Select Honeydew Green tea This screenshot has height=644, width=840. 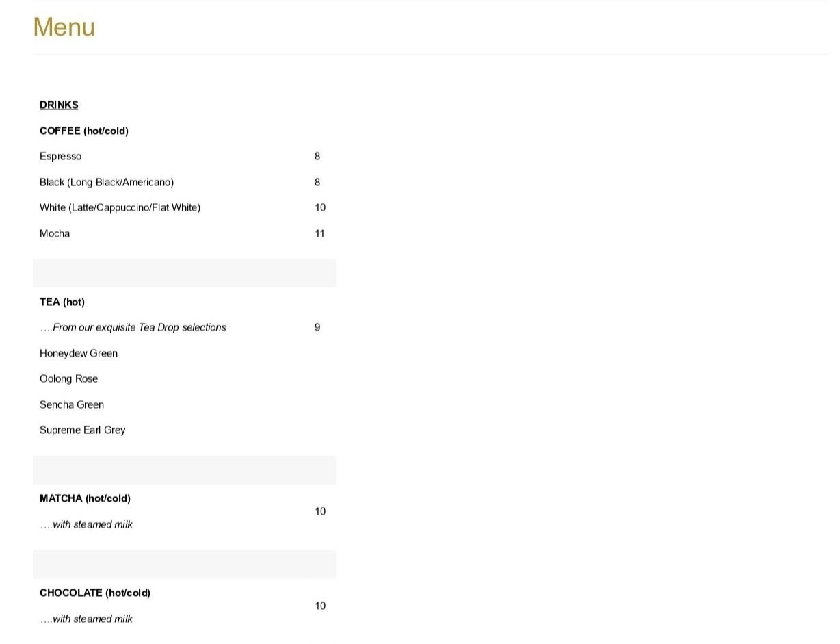pos(79,353)
